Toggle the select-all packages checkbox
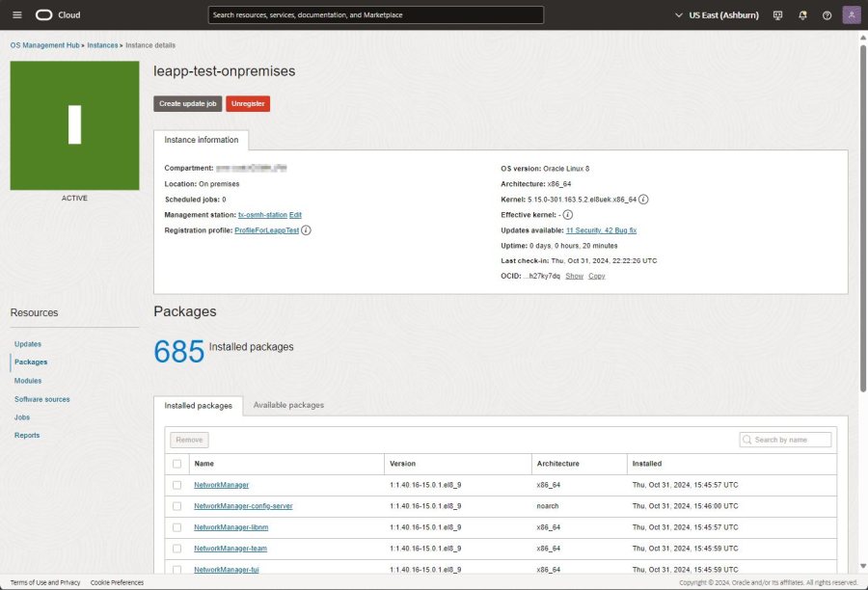 (x=177, y=464)
